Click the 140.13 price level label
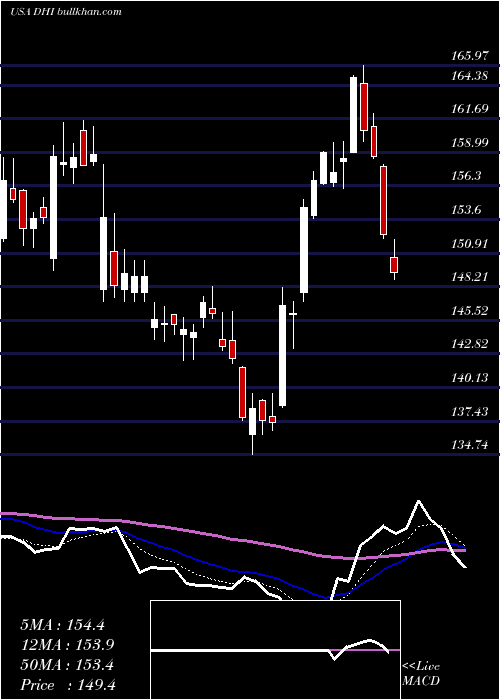This screenshot has height=700, width=500. (470, 378)
